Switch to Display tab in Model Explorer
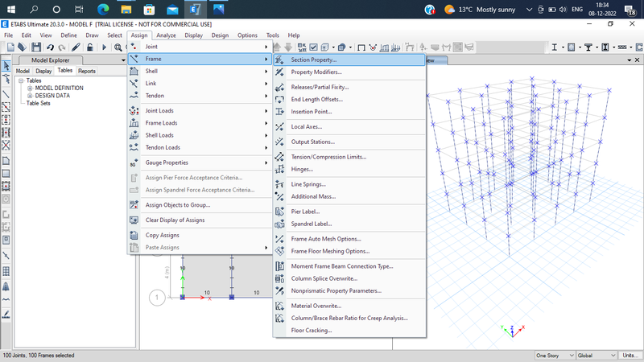Image resolution: width=644 pixels, height=362 pixels. pyautogui.click(x=43, y=71)
